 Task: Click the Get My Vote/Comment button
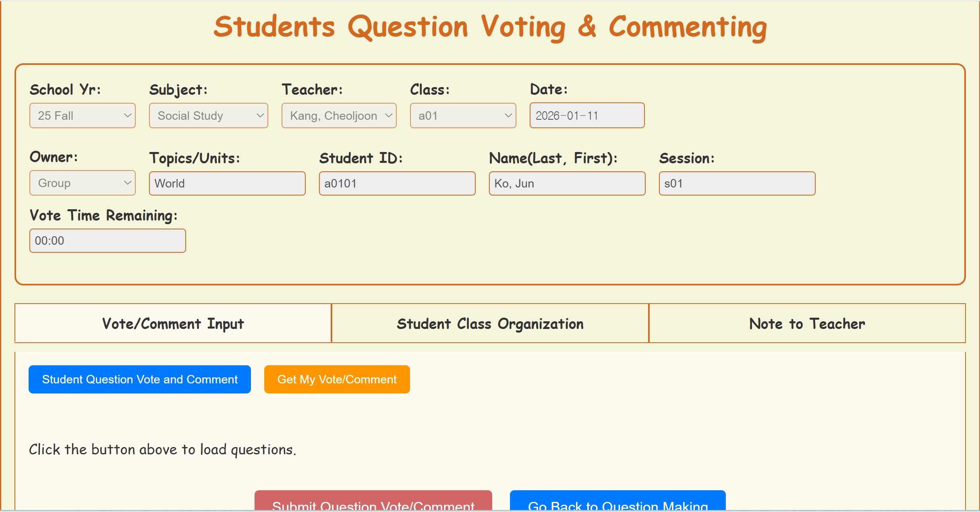tap(337, 379)
